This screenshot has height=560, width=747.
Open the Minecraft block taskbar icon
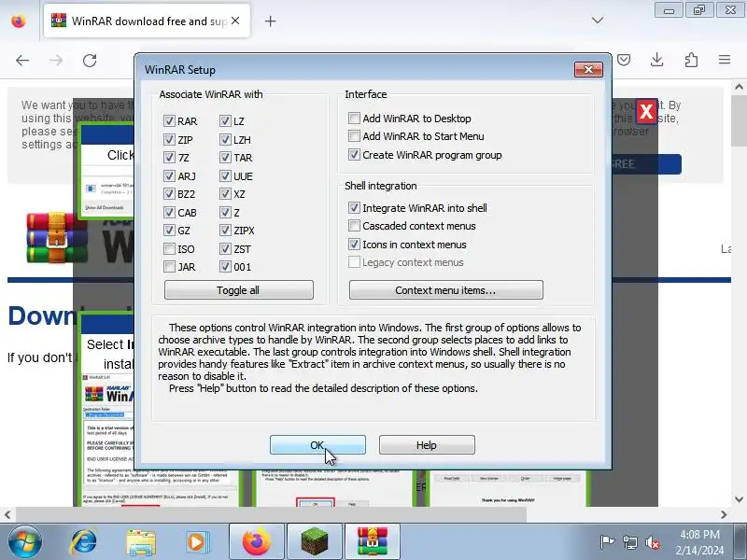(x=315, y=542)
